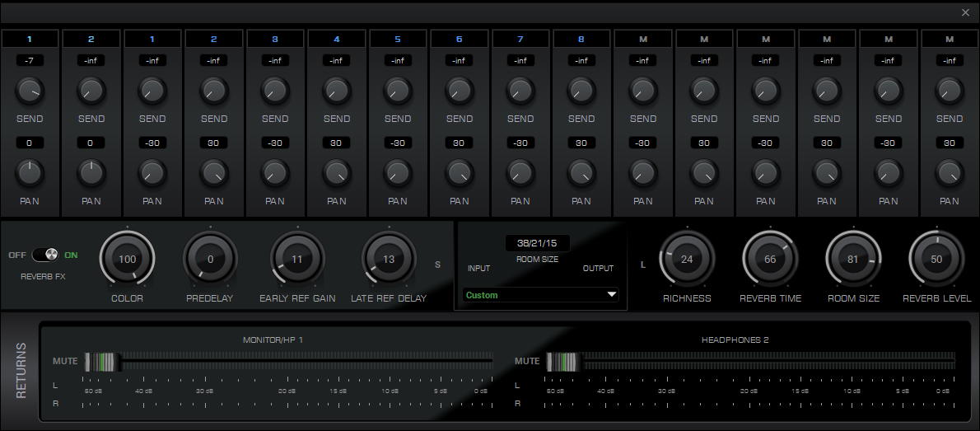
Task: Click the SEND knob of channel 3
Action: [274, 91]
